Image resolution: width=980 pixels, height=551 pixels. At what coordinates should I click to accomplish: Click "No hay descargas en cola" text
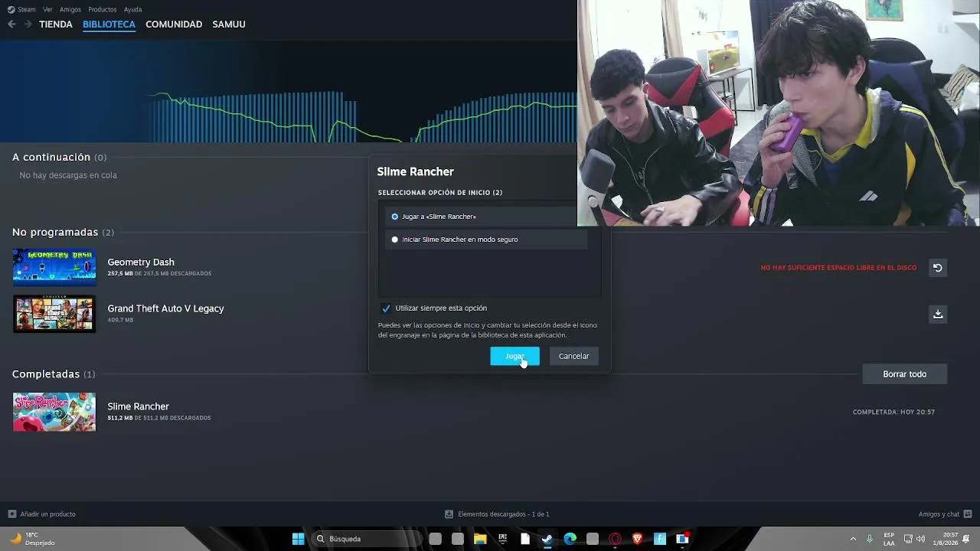(68, 175)
